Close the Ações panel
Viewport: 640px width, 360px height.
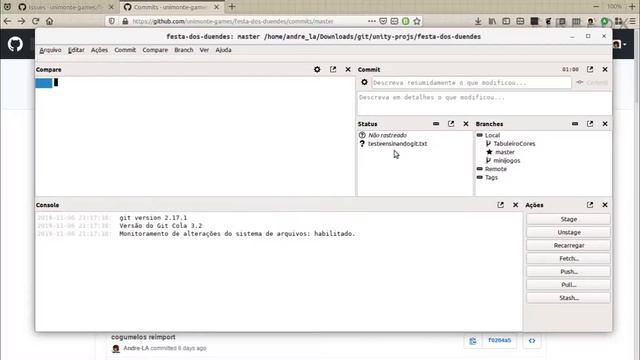pos(605,205)
